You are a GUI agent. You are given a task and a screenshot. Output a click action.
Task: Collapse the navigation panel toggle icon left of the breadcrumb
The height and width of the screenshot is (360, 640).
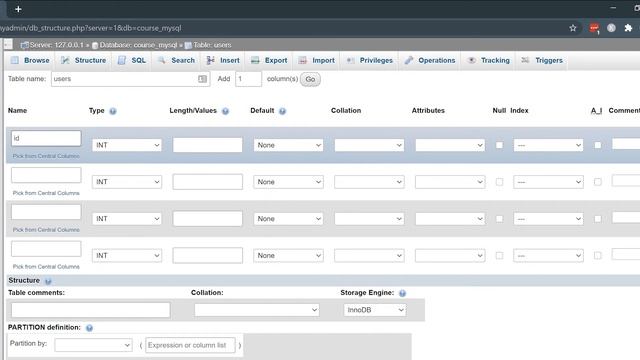[8, 44]
